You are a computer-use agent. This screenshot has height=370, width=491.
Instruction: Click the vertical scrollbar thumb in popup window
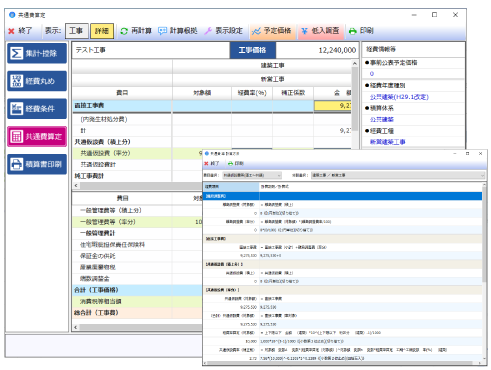tap(484, 233)
